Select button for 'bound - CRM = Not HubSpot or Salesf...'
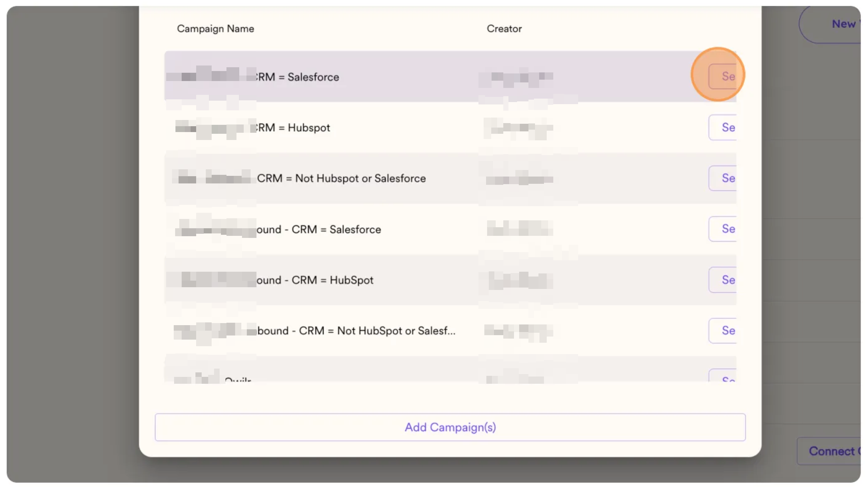868x491 pixels. click(x=723, y=331)
